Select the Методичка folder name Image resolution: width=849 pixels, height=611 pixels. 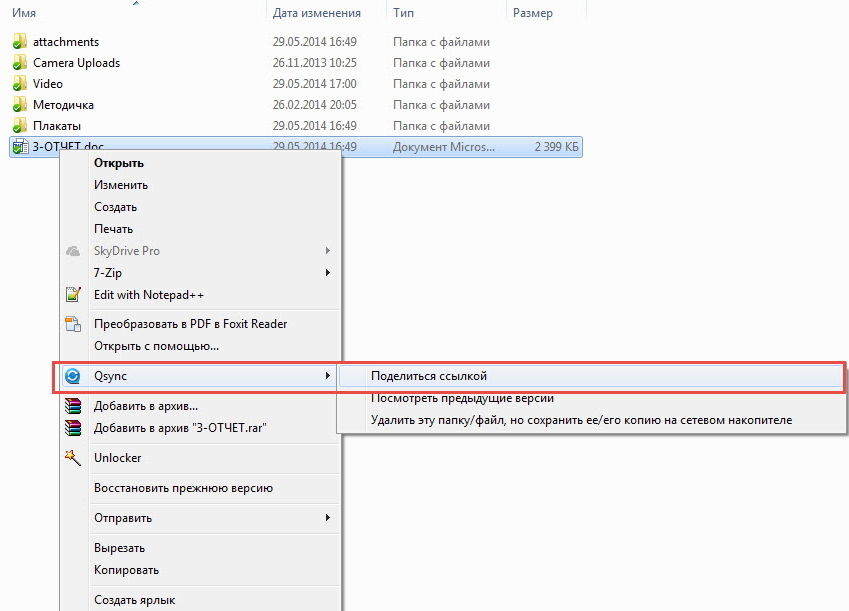63,105
